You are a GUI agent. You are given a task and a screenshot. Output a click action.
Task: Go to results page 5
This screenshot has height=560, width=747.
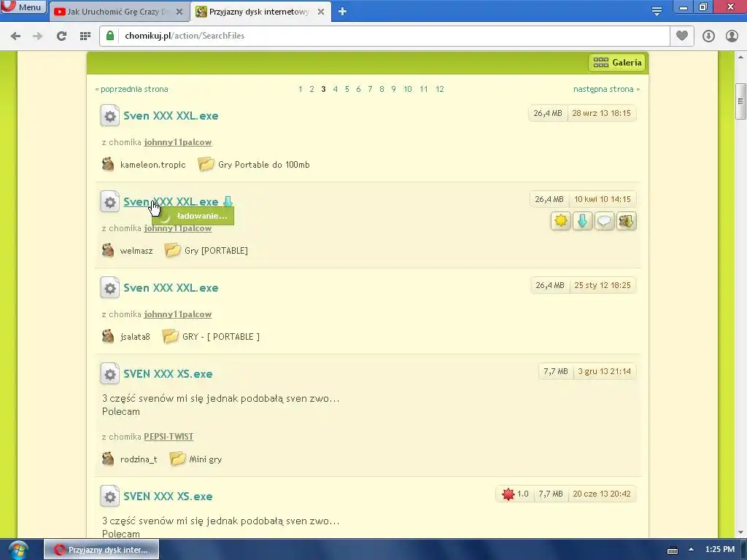pos(347,89)
